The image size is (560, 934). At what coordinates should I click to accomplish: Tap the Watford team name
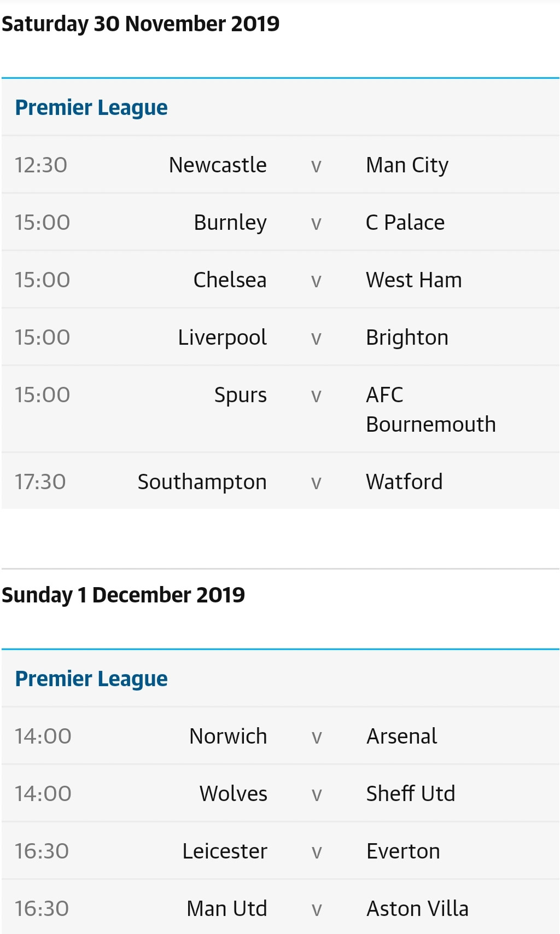tap(404, 482)
